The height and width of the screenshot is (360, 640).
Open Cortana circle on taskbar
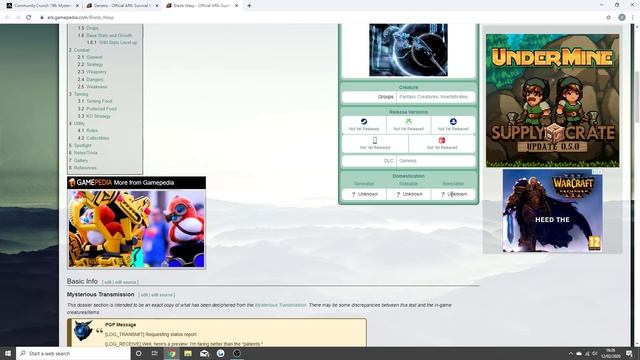[138, 353]
